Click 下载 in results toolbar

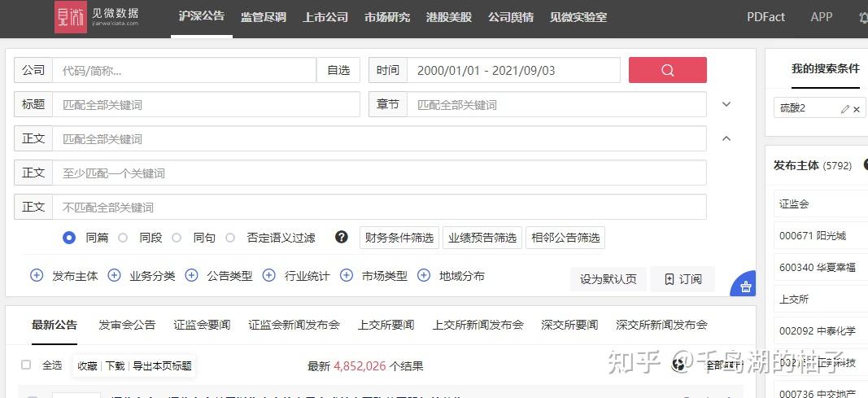[116, 366]
